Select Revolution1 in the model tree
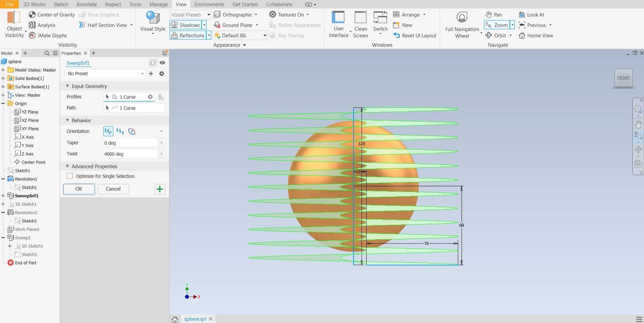Screen dimensions: 644x323 (26, 179)
